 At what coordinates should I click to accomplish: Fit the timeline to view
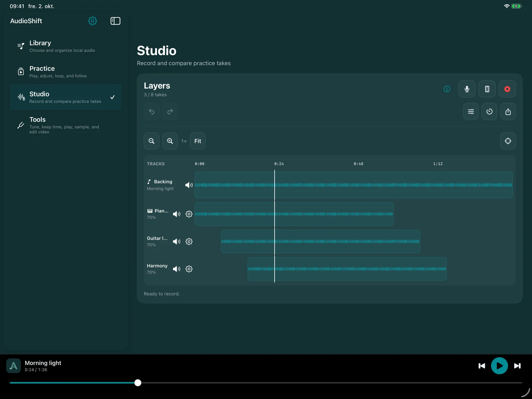coord(198,141)
